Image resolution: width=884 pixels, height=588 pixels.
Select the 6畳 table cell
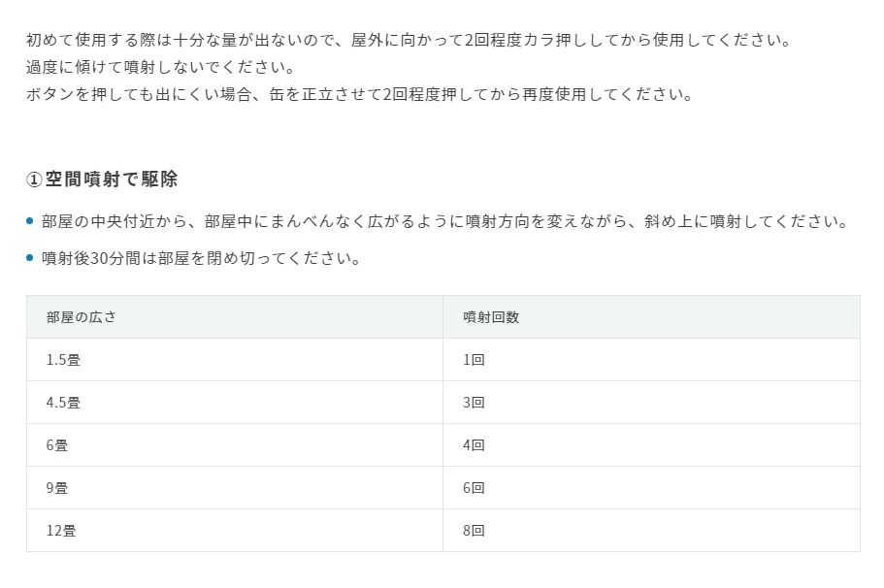coord(235,445)
